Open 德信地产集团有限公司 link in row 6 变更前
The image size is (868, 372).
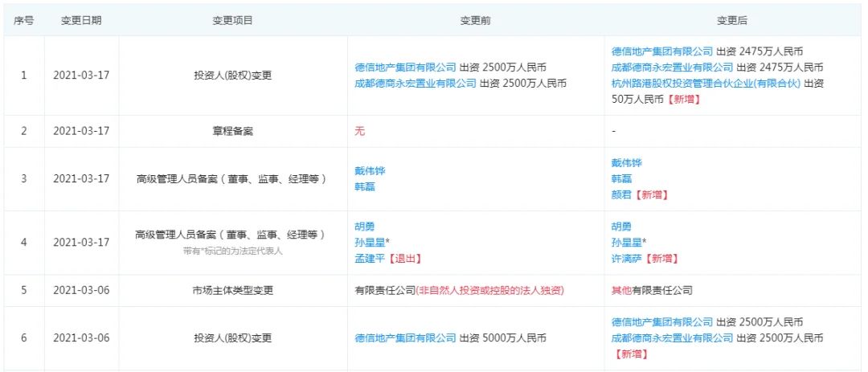(x=405, y=337)
